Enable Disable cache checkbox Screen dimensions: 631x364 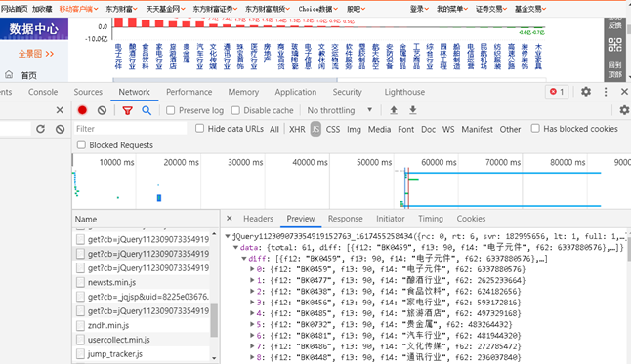click(235, 110)
